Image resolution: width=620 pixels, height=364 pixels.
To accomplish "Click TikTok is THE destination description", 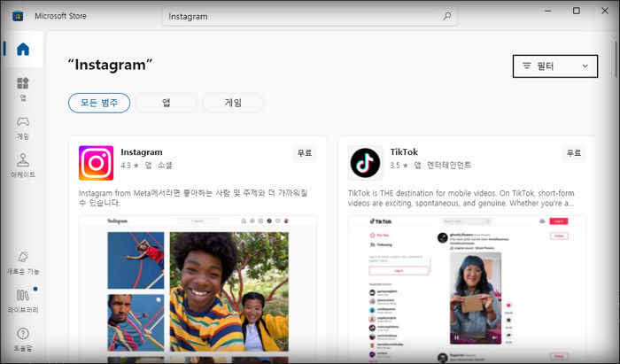I will pyautogui.click(x=461, y=198).
